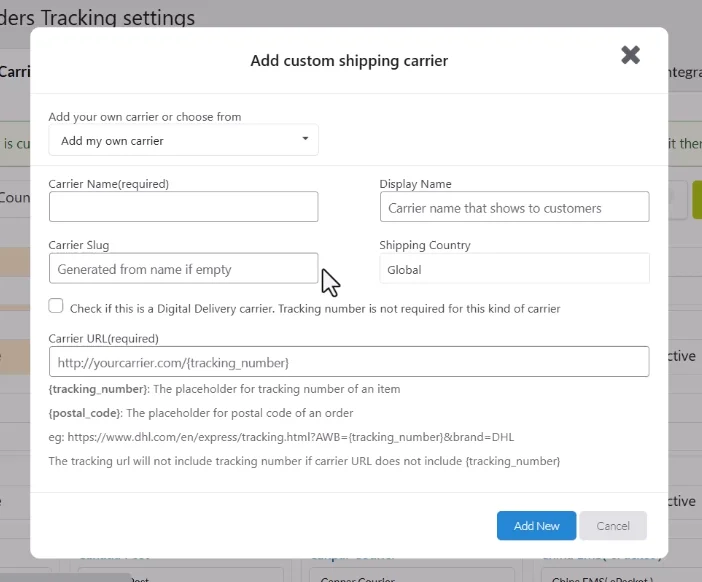Click the 'Carrier Name(required)' label

[109, 184]
